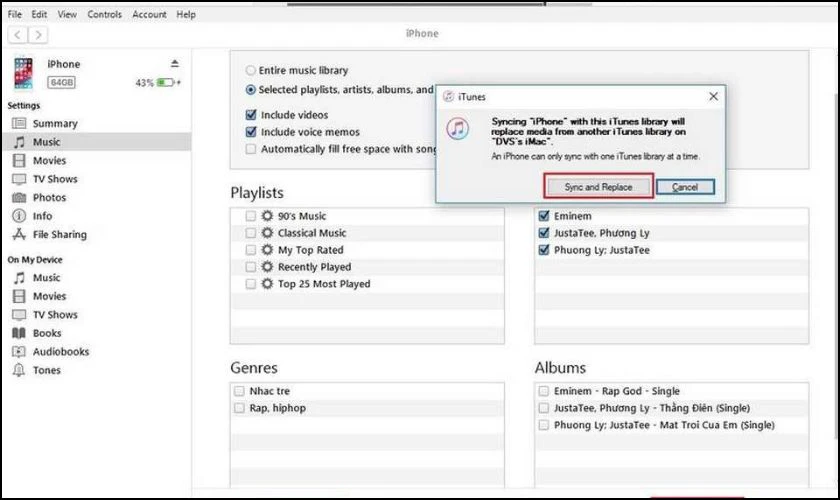Click gear icon beside Top 25 Most Played
The image size is (840, 500).
pos(267,283)
